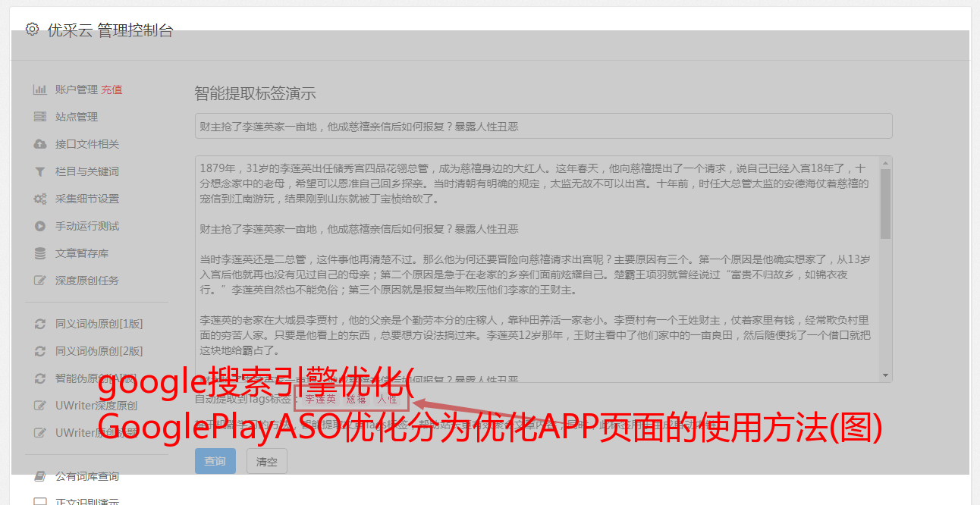Viewport: 980px width, 505px height.
Task: Click the refresh icon for 智能伪原创 AI版
Action: click(40, 378)
